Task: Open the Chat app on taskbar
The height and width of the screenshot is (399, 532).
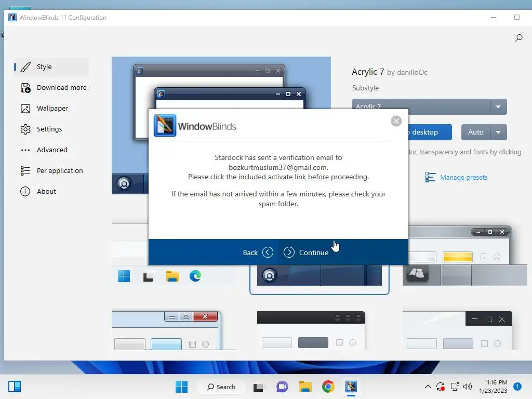Action: tap(282, 387)
